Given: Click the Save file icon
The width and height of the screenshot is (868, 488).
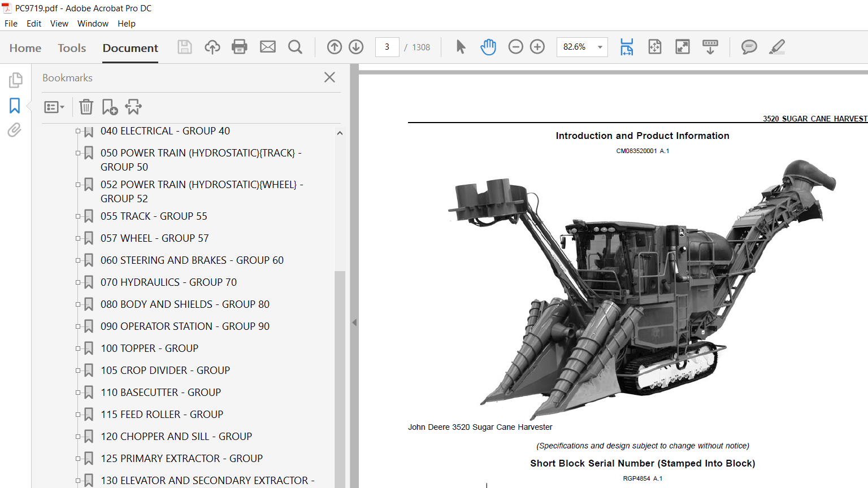Looking at the screenshot, I should (x=185, y=47).
